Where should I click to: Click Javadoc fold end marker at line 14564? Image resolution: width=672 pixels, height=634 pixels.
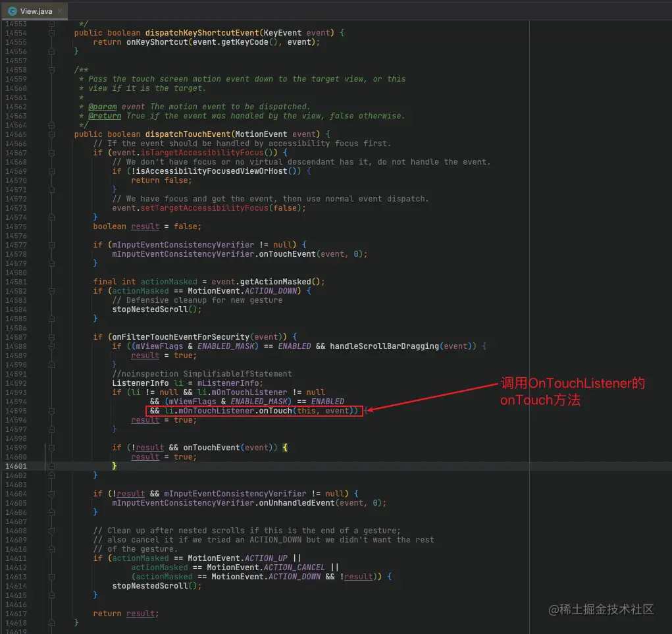coord(51,125)
